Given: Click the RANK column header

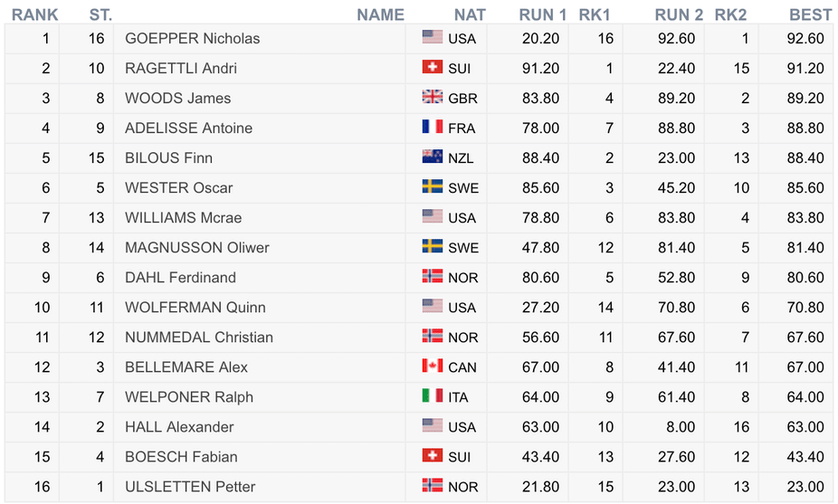Looking at the screenshot, I should pyautogui.click(x=34, y=14).
